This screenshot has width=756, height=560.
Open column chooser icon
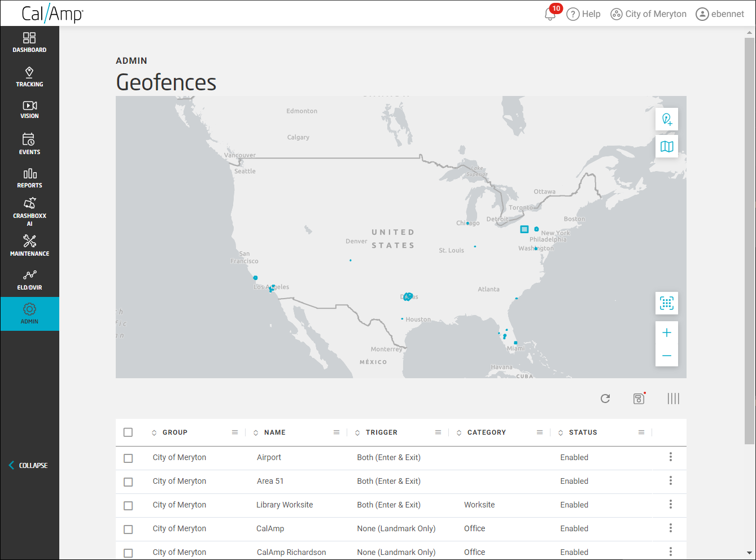pos(673,399)
